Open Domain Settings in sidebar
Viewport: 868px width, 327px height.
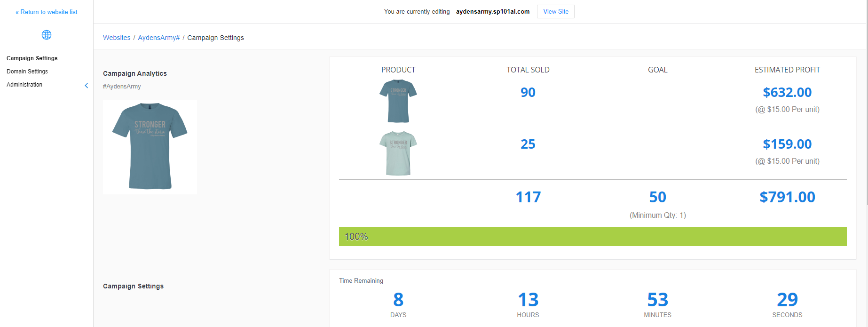click(27, 72)
